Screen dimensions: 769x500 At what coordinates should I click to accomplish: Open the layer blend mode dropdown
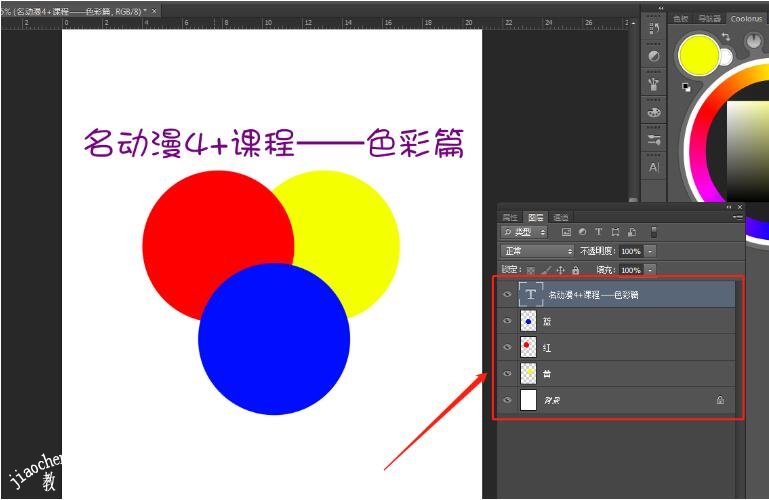tap(538, 251)
